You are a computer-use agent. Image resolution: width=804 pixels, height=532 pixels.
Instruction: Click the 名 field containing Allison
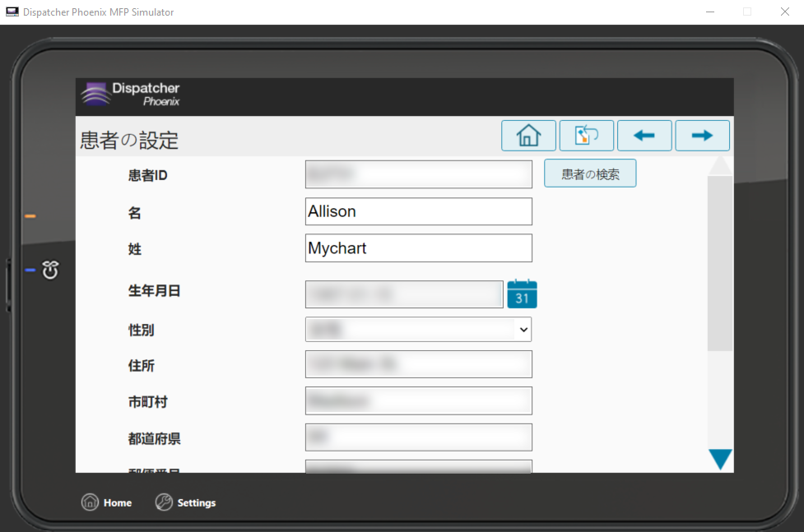[x=418, y=211]
